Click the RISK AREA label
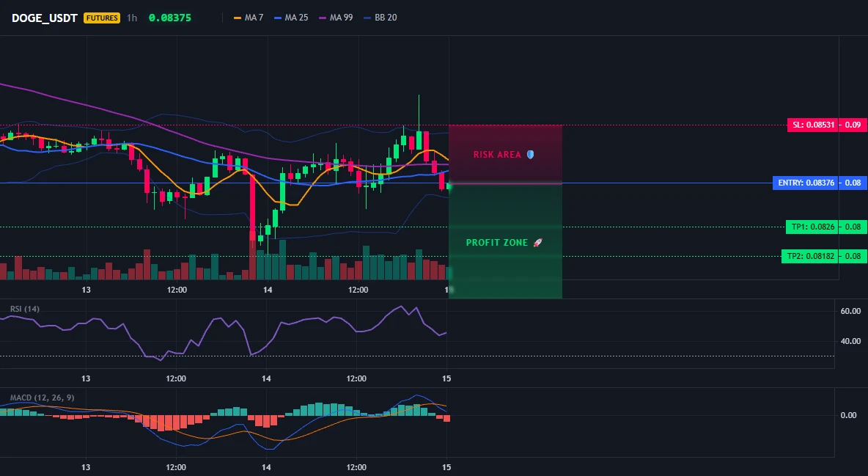Viewport: 868px width, 476px height. tap(497, 155)
